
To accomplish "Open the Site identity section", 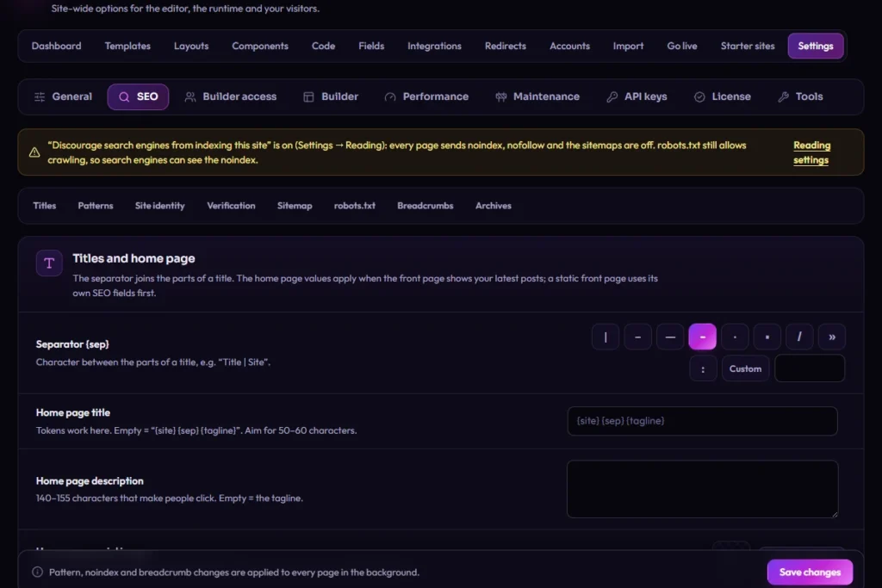I will click(x=159, y=206).
